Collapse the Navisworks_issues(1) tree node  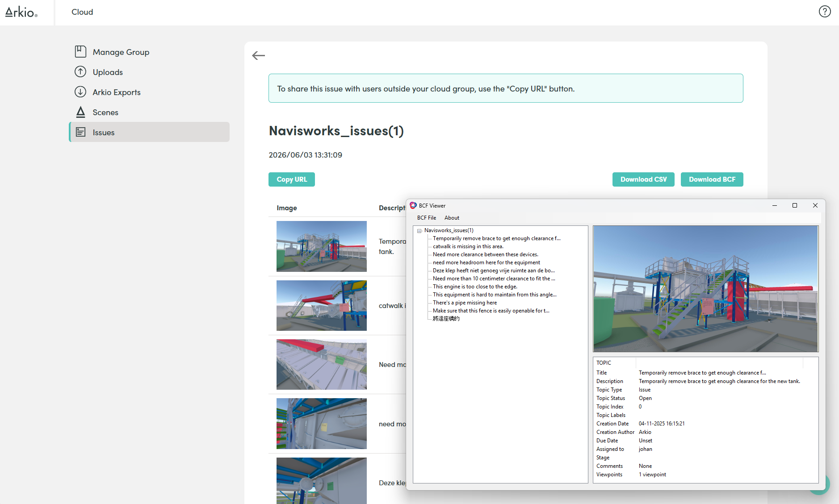tap(419, 231)
